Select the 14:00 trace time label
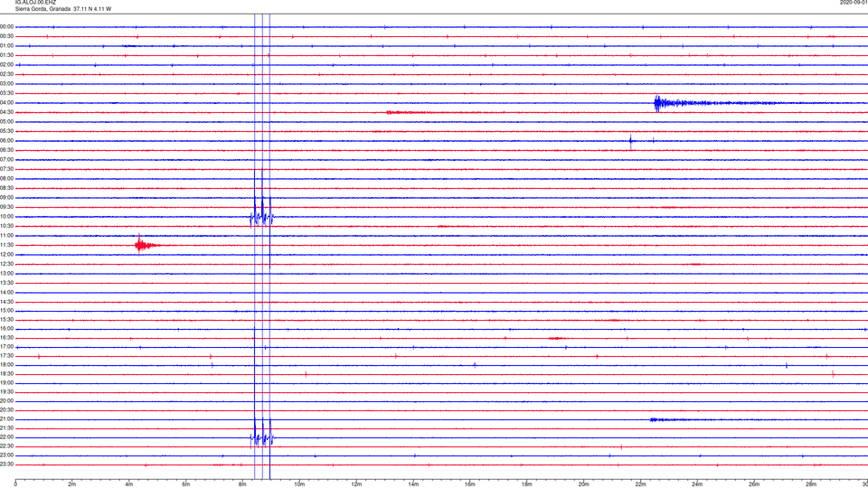This screenshot has width=868, height=488. point(6,292)
